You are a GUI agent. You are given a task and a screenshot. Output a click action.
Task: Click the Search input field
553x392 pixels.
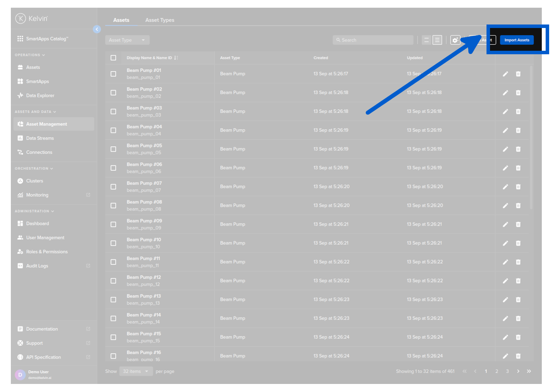(373, 40)
